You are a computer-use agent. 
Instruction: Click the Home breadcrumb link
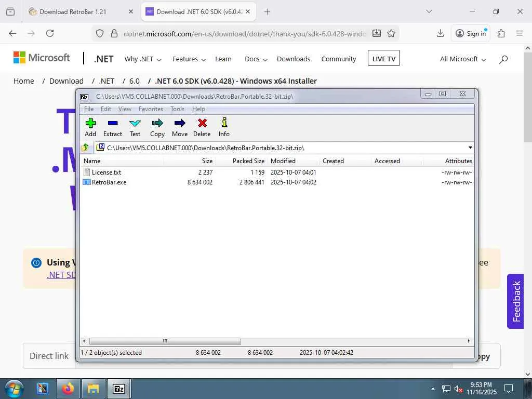[24, 81]
